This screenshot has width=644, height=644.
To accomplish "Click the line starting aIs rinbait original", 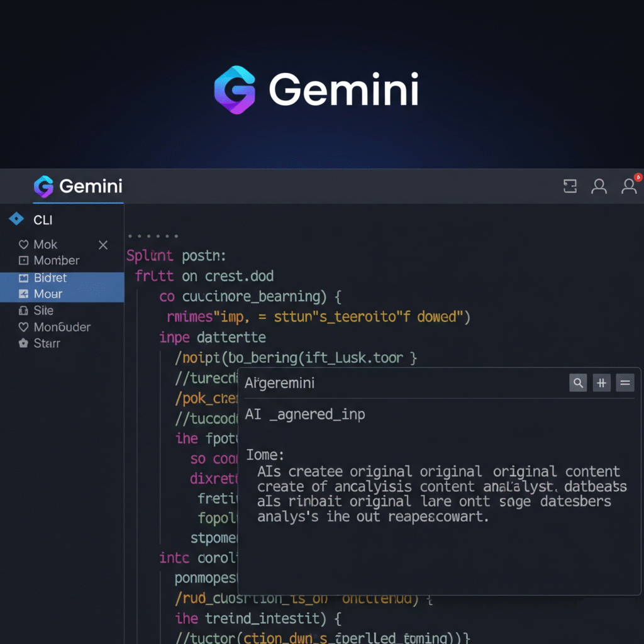I will click(x=434, y=501).
